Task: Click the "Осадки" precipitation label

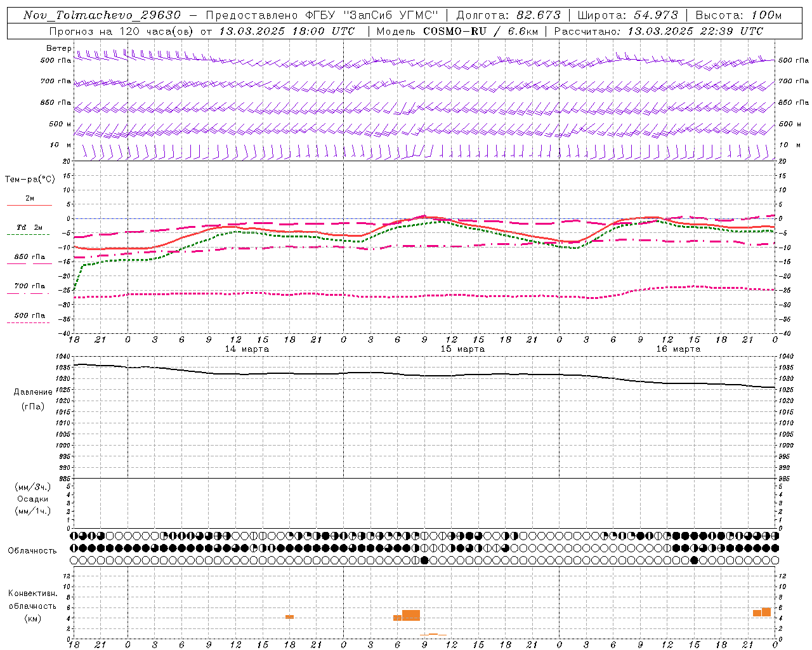Action: tap(33, 499)
